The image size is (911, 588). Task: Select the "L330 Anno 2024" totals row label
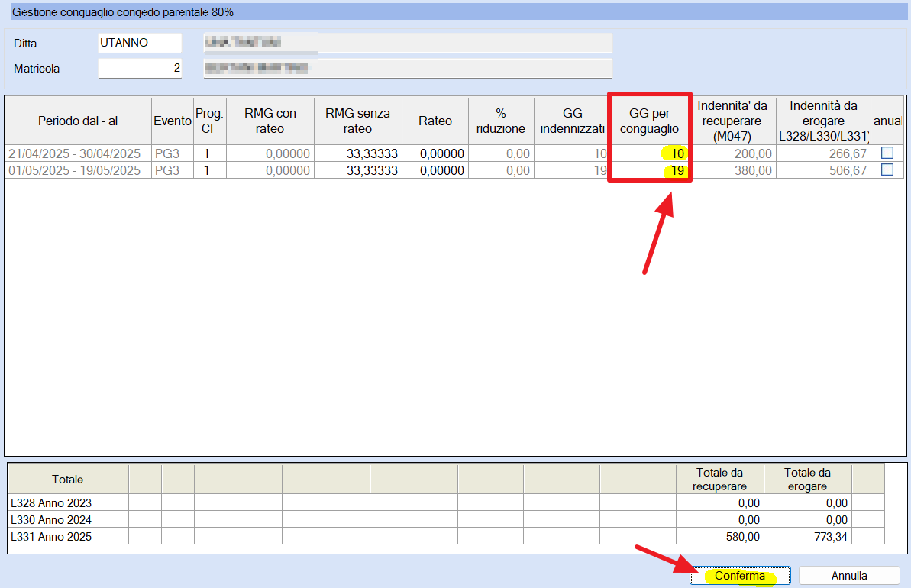[68, 519]
